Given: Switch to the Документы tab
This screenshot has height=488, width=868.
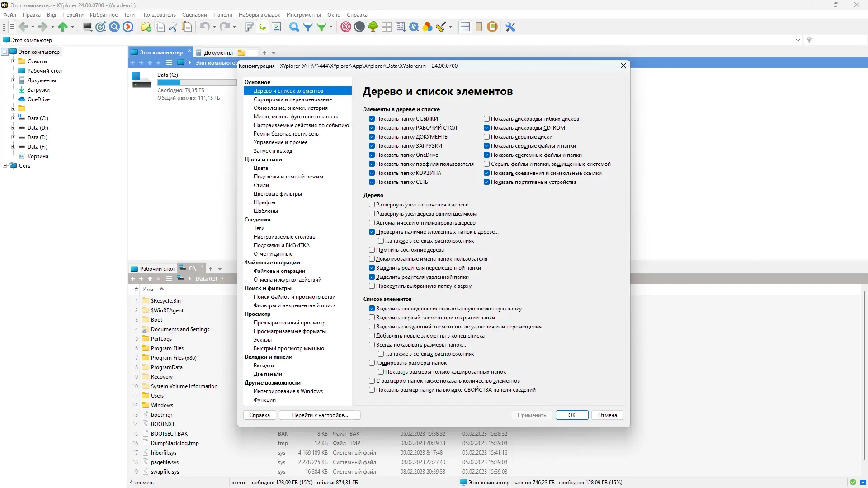Looking at the screenshot, I should (218, 52).
